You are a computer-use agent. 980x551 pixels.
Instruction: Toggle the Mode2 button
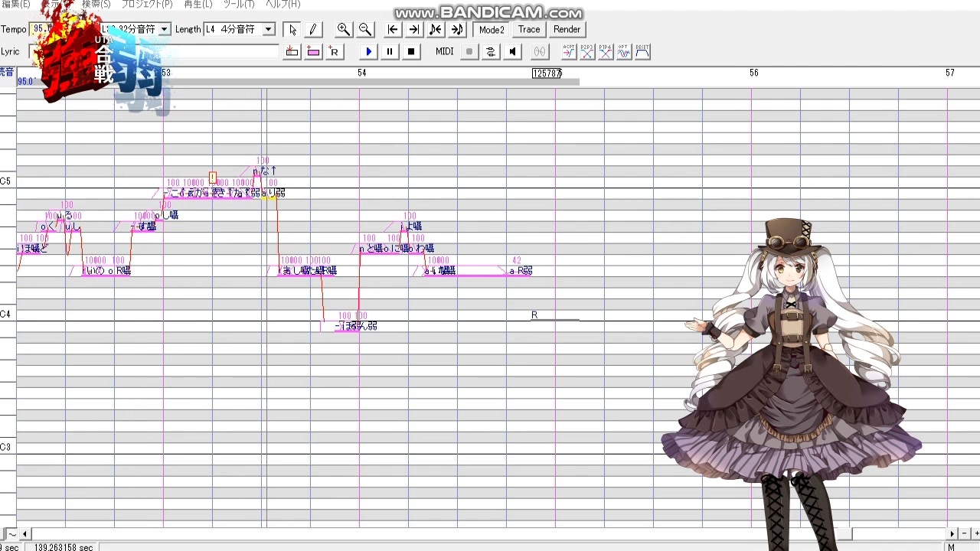click(492, 29)
